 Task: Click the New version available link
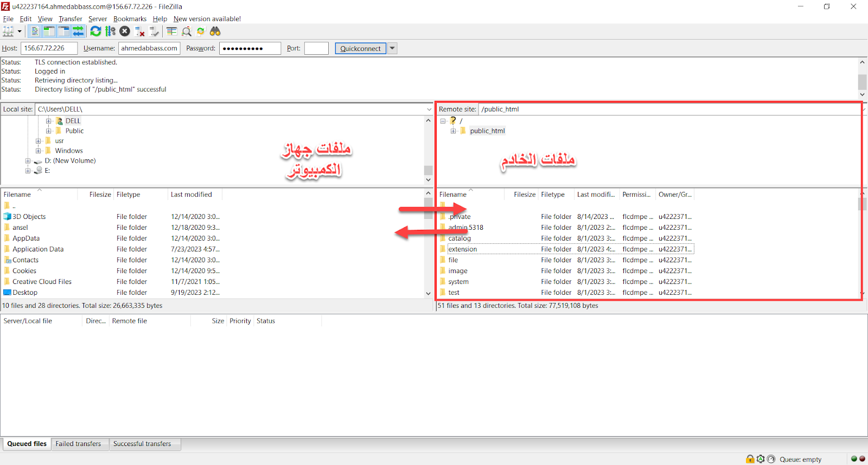[207, 18]
